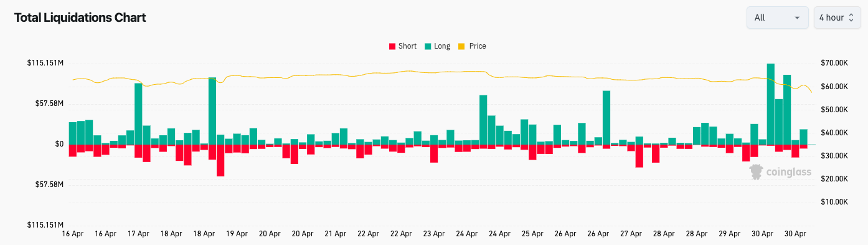Open the 4 hour interval dropdown
Screen dimensions: 868x245
[837, 17]
